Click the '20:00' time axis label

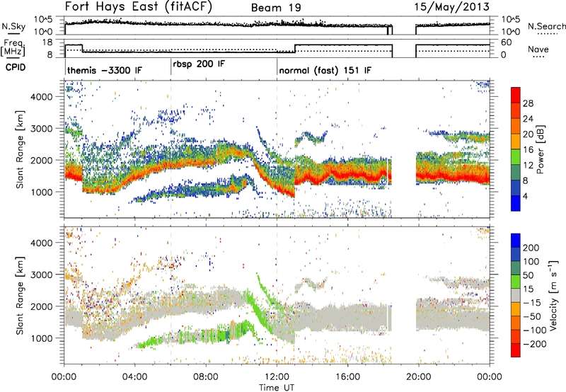(419, 377)
